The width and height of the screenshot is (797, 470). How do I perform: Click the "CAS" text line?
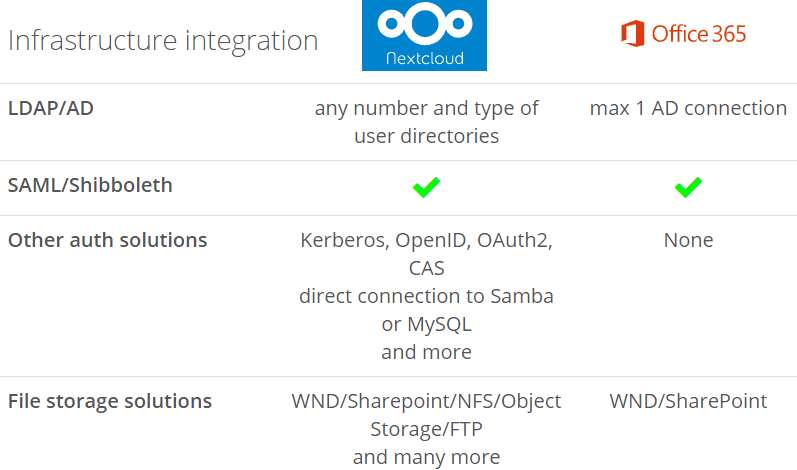click(426, 268)
